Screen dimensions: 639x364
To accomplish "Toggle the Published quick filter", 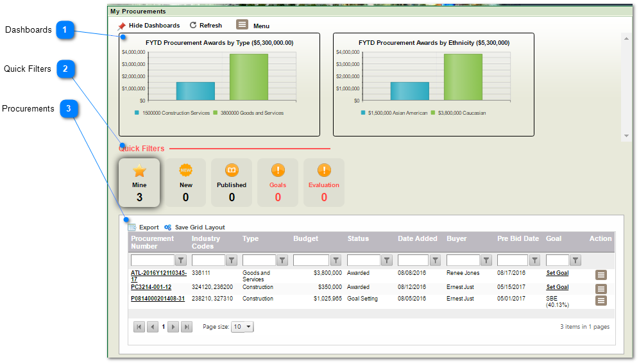I will click(232, 183).
